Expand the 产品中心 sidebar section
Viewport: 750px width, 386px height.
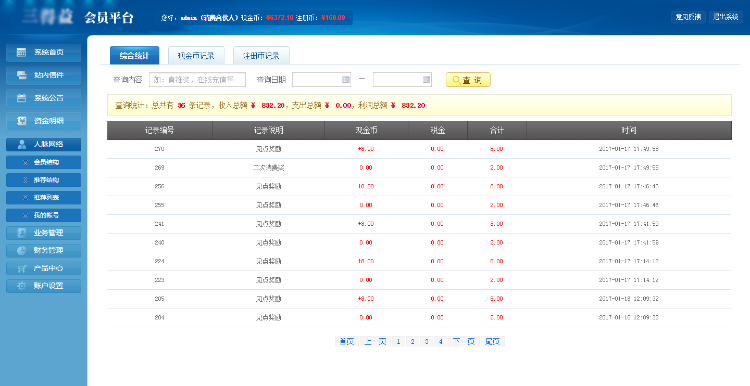tap(44, 268)
